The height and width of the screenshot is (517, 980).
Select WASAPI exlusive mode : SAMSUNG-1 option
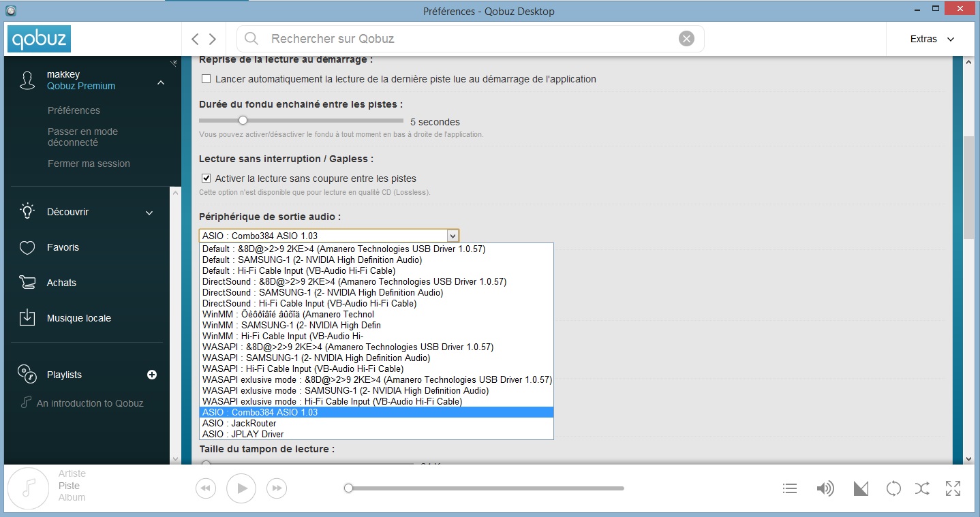click(376, 390)
